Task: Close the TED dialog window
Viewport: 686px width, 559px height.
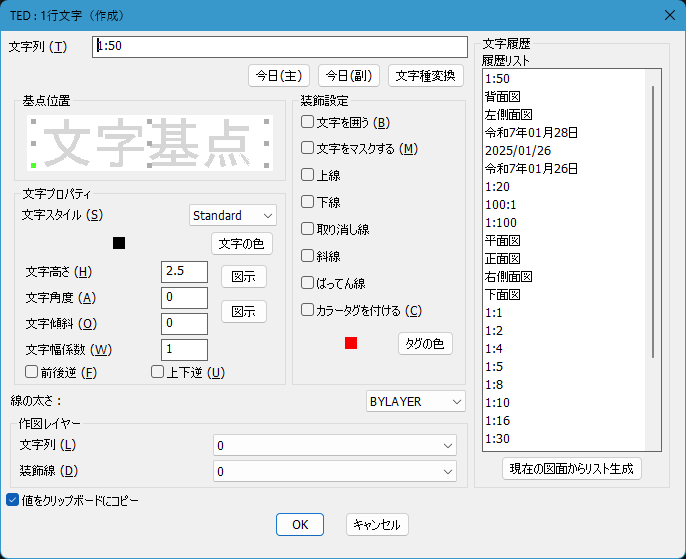Action: pos(669,15)
